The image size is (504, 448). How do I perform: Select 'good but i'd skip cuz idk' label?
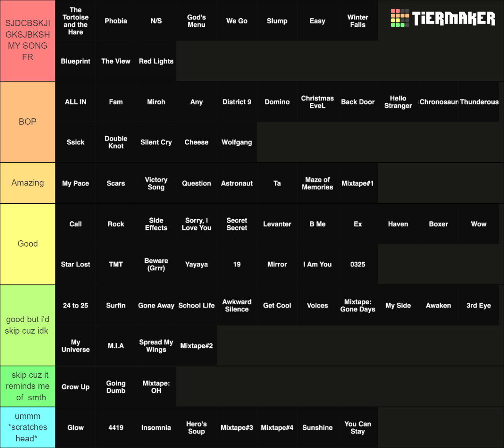click(x=27, y=325)
